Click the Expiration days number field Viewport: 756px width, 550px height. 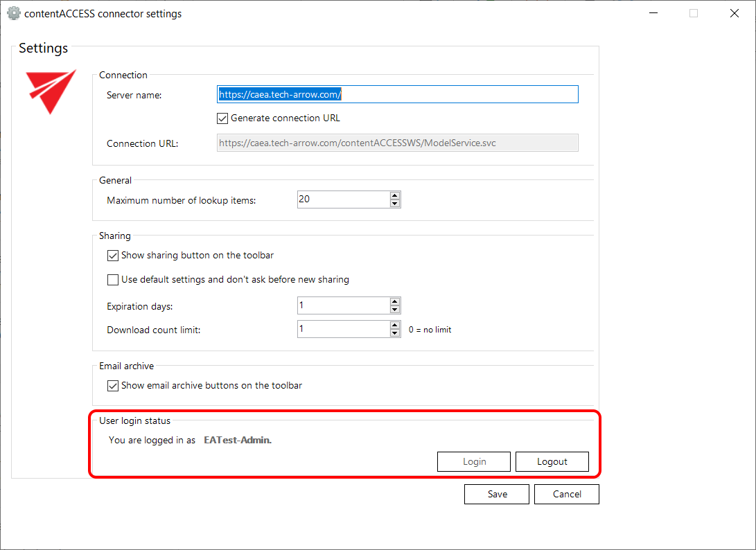pos(342,305)
